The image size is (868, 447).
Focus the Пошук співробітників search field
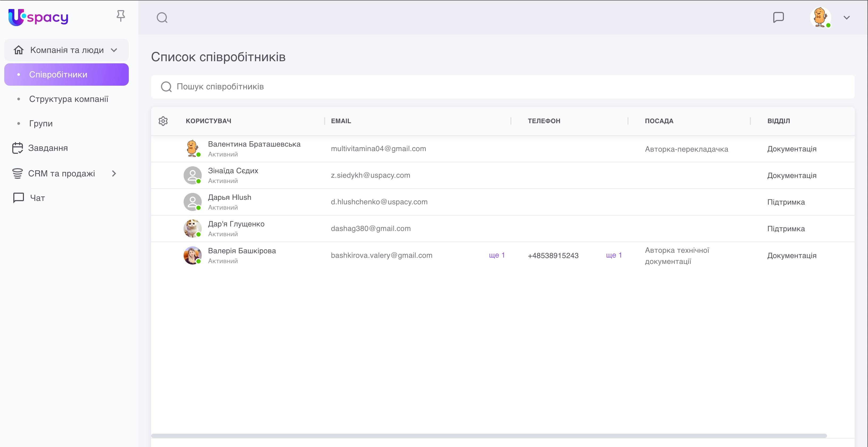[502, 87]
